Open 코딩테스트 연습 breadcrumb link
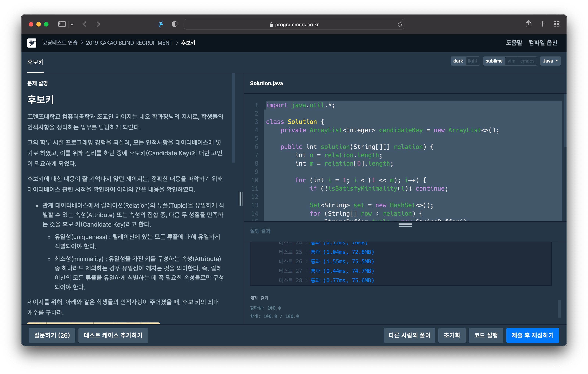Viewport: 588px width, 374px height. [x=60, y=43]
